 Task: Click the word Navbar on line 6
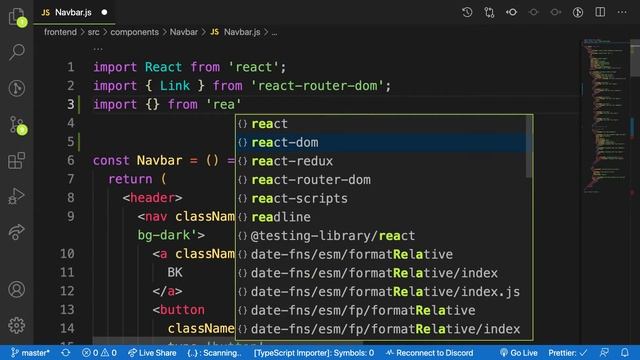[x=159, y=160]
